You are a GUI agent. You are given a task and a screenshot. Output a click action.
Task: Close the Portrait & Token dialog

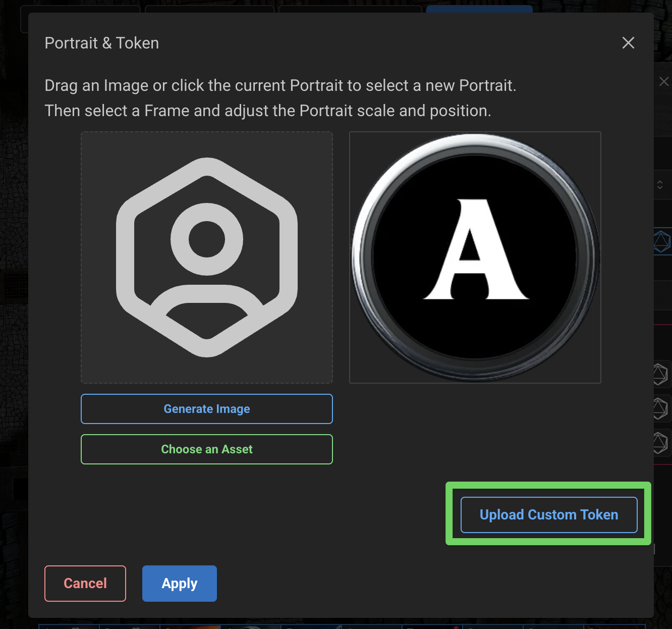tap(628, 43)
